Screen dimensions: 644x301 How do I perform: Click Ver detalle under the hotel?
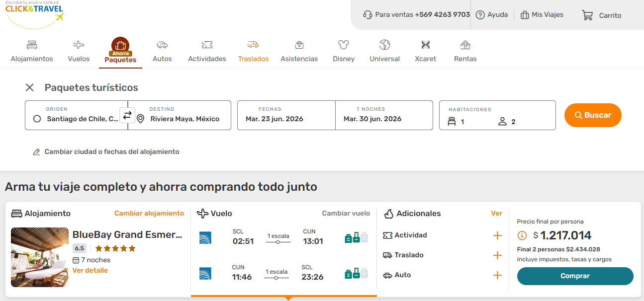[90, 271]
